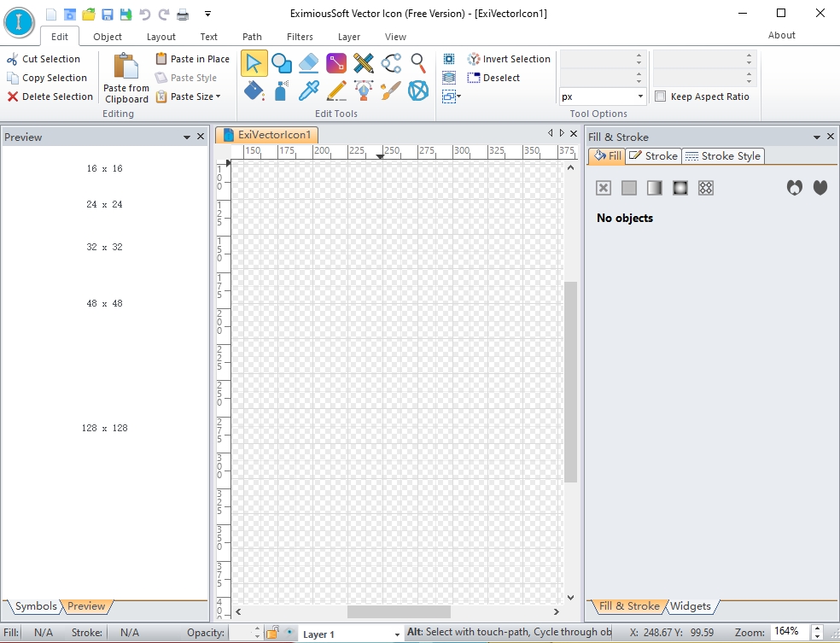Click Invert Selection button
This screenshot has height=643, width=840.
[x=509, y=59]
